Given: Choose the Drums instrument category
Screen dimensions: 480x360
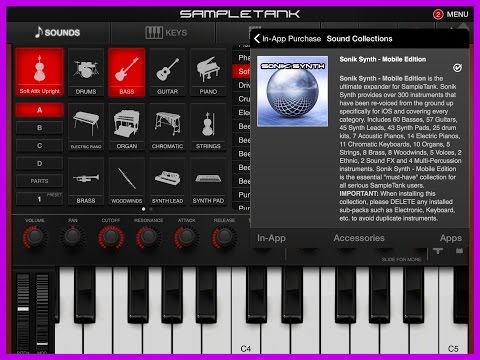Looking at the screenshot, I should 86,72.
